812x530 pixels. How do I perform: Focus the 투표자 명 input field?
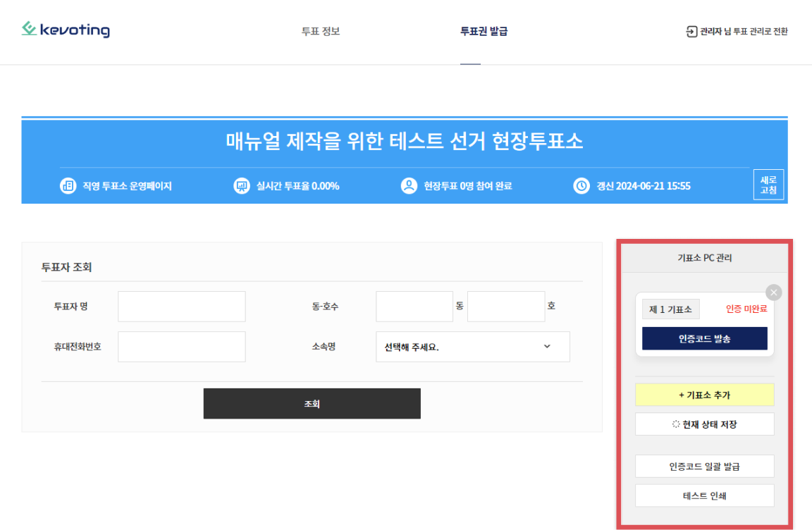pos(182,307)
